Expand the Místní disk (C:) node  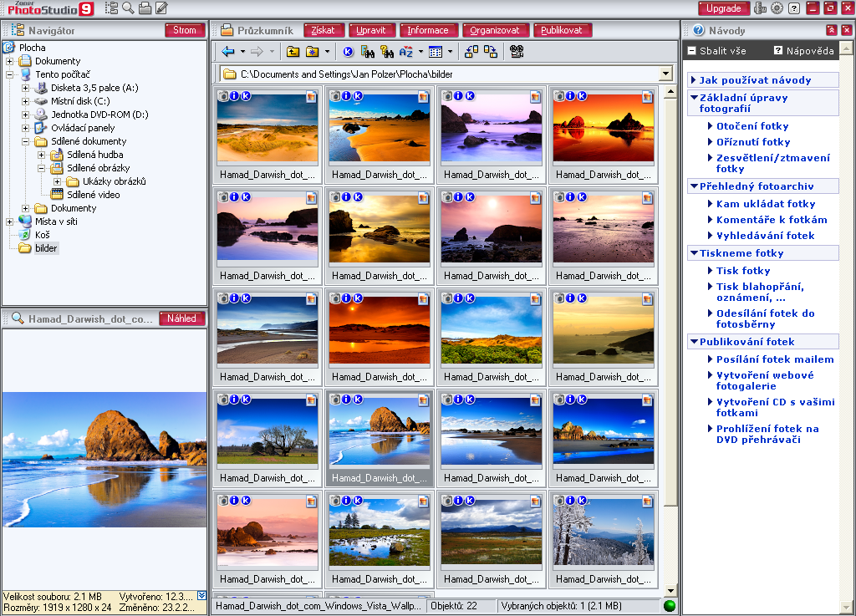26,101
